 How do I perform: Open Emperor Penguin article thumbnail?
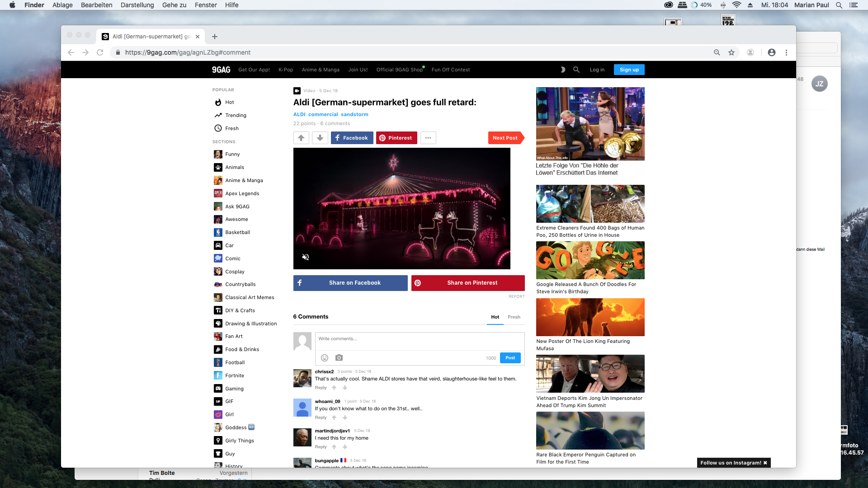(590, 431)
